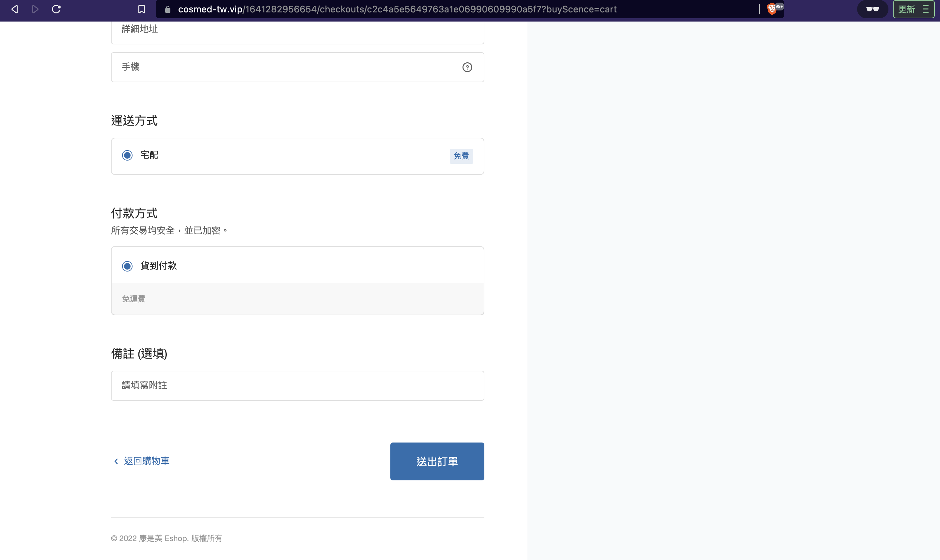Focus the 手機 phone input field
This screenshot has height=560, width=940.
click(297, 67)
